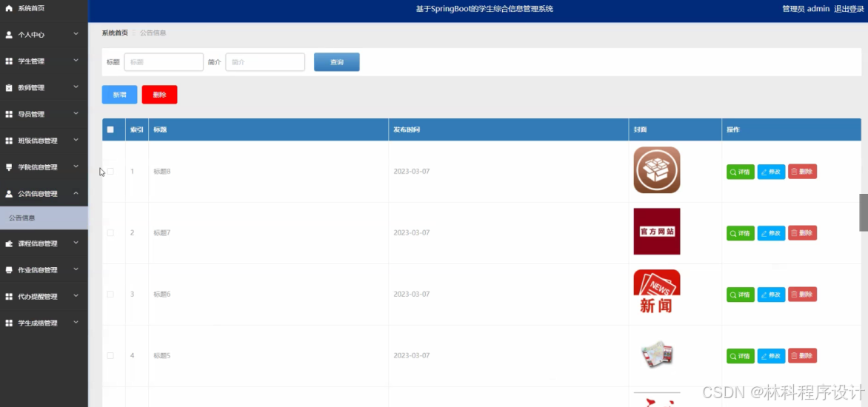The image size is (868, 407).
Task: Toggle the select-all checkbox in table header
Action: 110,129
